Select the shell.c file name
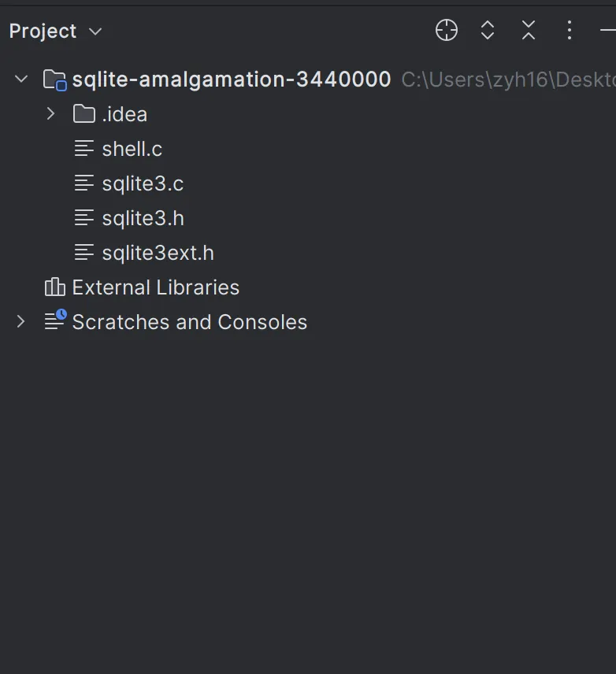The image size is (616, 674). (132, 149)
